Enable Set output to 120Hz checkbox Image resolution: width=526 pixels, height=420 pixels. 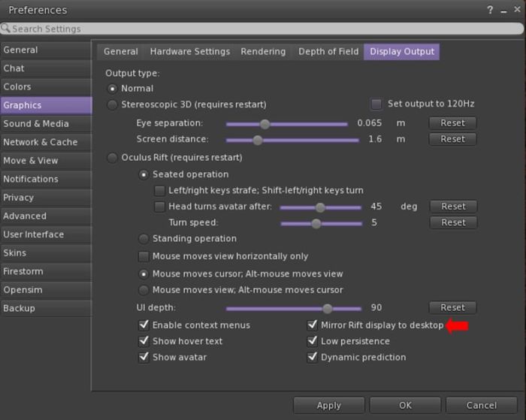(376, 104)
